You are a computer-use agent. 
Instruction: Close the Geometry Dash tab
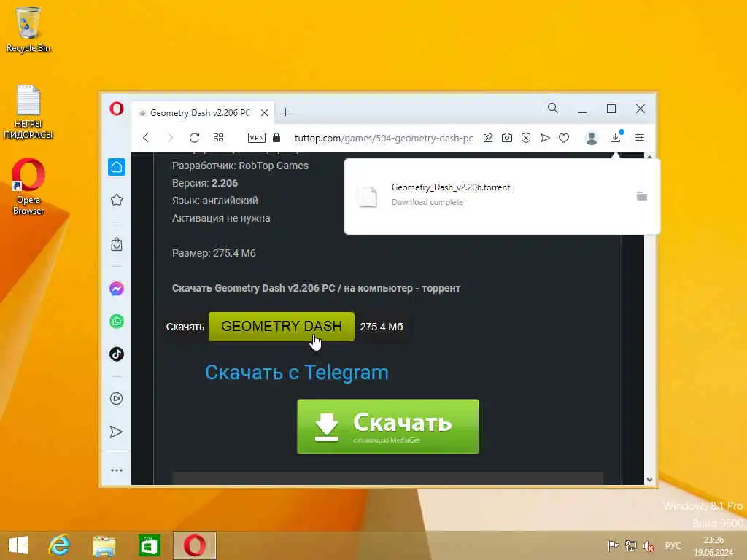pos(264,113)
